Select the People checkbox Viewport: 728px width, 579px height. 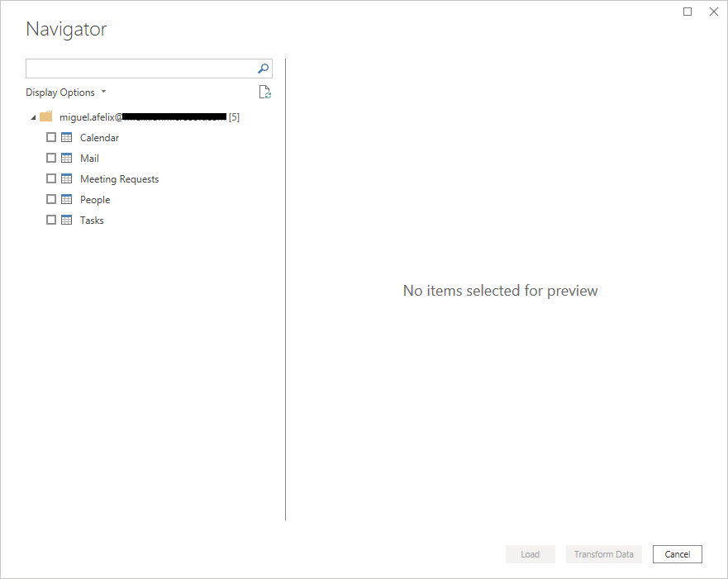pos(51,199)
